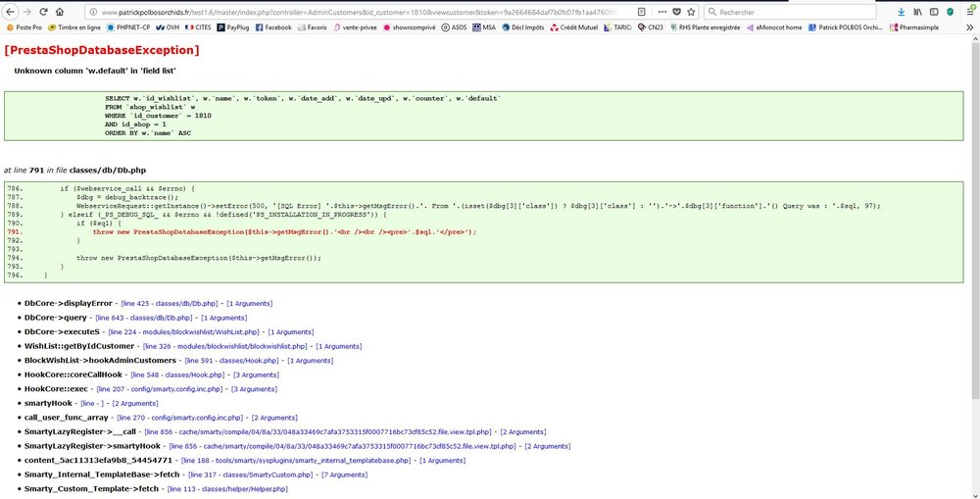Open the showroomprivé bookmark
Viewport: 980px width, 499px height.
point(410,27)
